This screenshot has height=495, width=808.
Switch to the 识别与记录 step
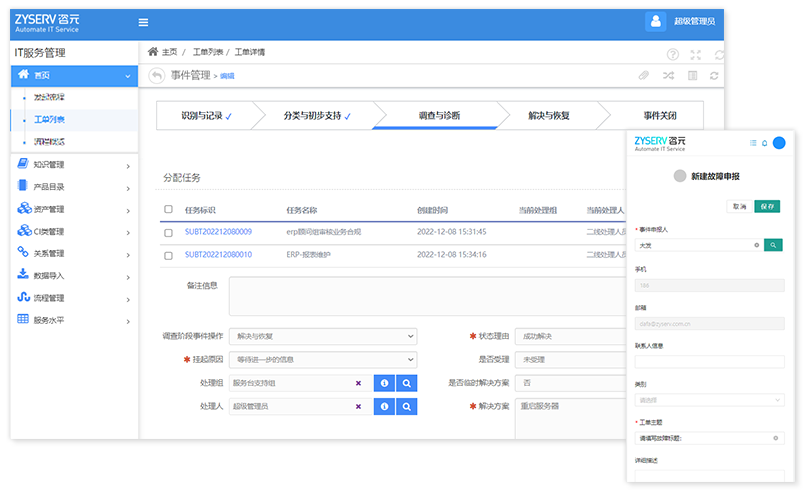click(x=206, y=115)
